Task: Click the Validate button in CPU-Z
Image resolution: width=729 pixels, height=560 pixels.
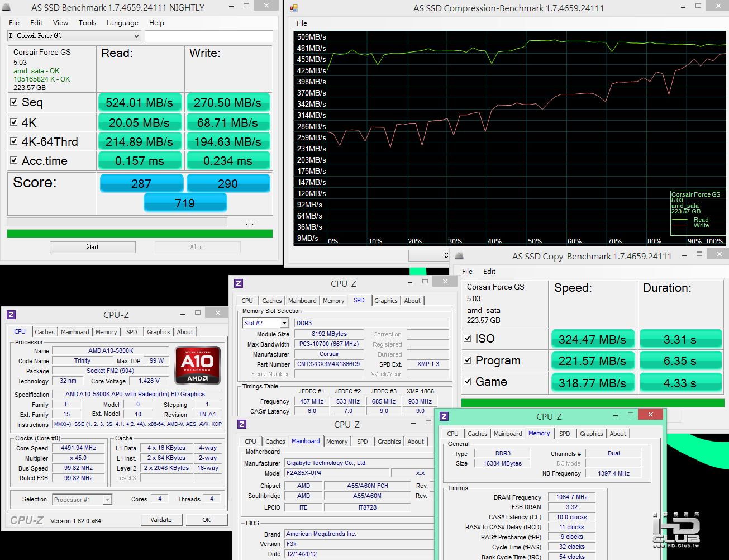Action: 161,520
